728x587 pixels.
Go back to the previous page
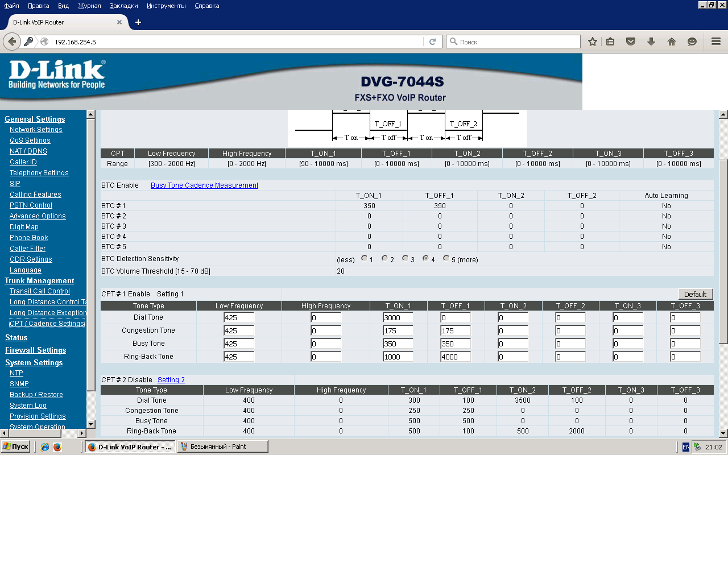(x=12, y=42)
